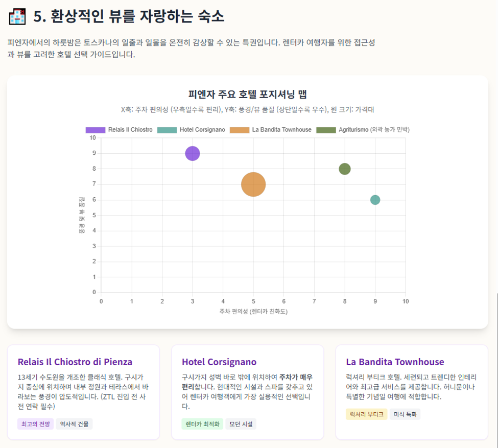The image size is (498, 448).
Task: Select the large orange bubble in chart
Action: tap(253, 184)
